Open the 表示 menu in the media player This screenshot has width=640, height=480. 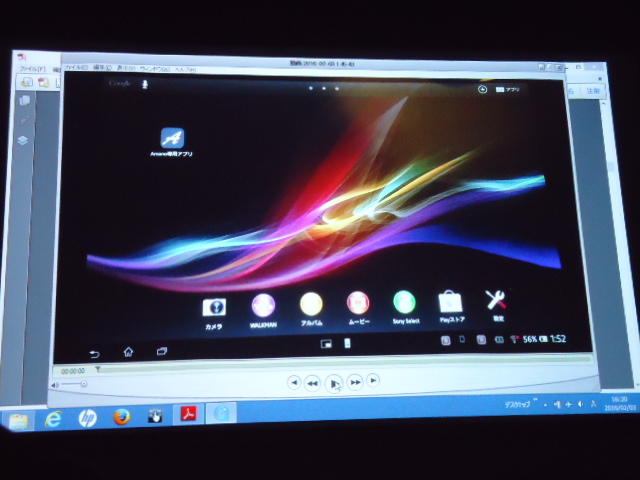[x=126, y=68]
